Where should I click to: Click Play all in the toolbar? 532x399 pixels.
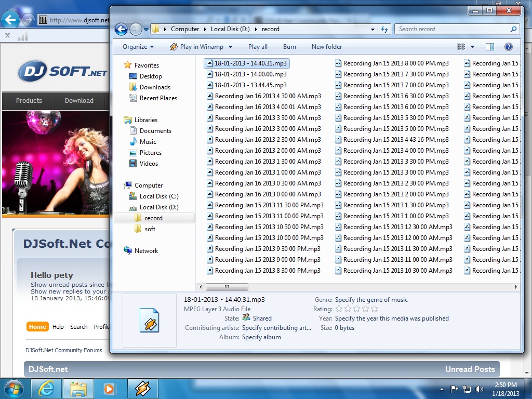pos(258,47)
